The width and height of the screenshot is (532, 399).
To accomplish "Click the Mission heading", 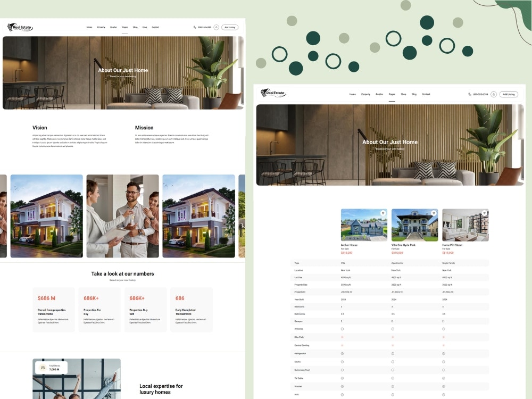I will coord(144,128).
